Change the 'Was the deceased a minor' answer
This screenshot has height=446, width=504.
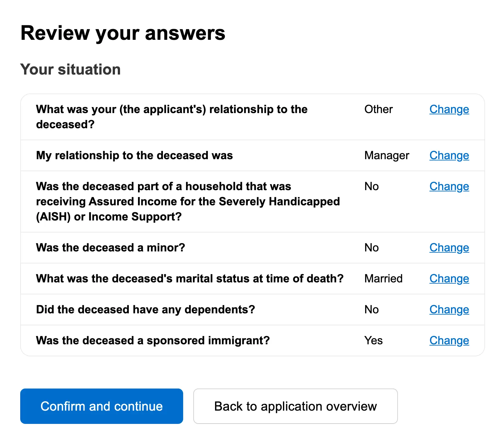click(449, 248)
